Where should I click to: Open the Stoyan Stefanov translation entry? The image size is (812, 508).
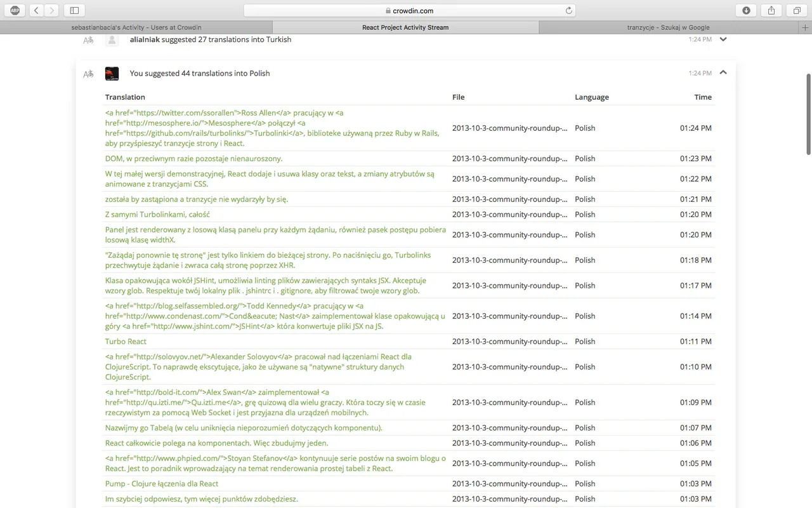click(x=275, y=464)
